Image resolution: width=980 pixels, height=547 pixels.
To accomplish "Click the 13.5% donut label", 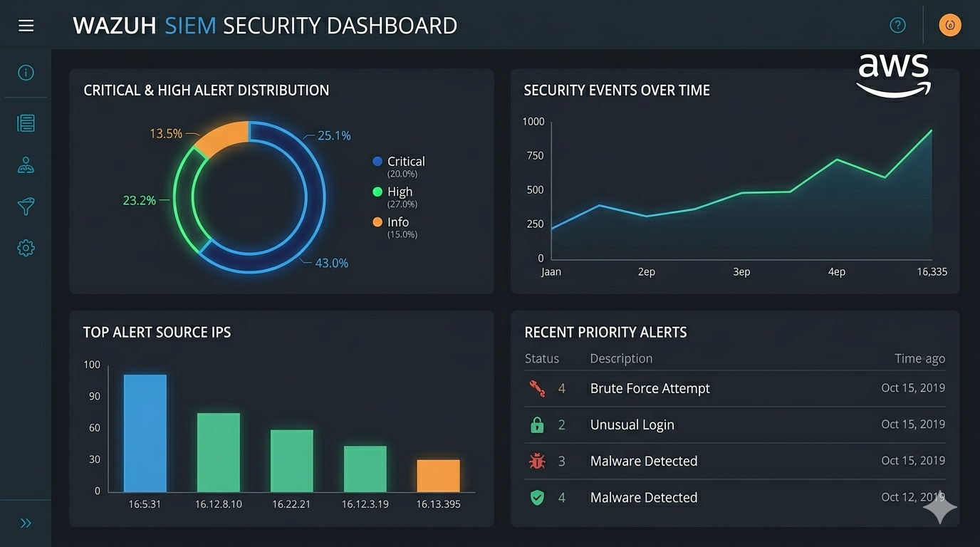I will [x=166, y=134].
